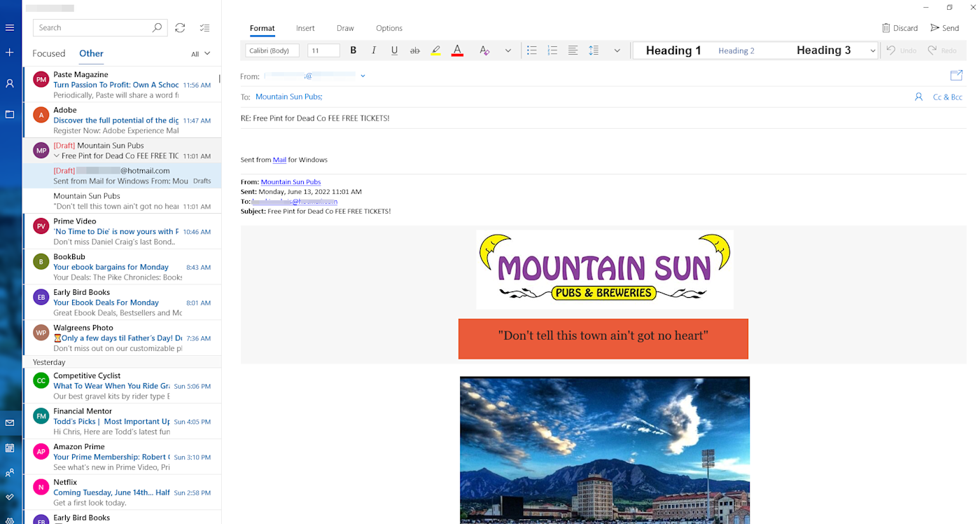Click the search magnifier icon
This screenshot has width=980, height=524.
157,28
